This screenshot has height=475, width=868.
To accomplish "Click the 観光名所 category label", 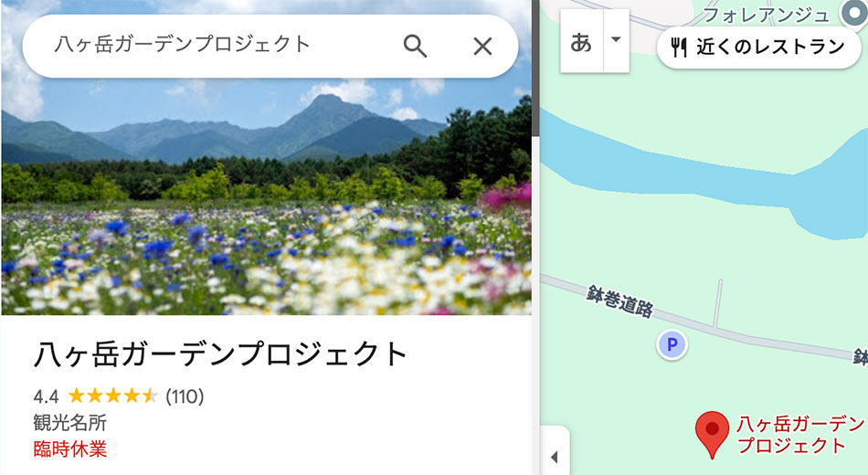I will [x=70, y=423].
